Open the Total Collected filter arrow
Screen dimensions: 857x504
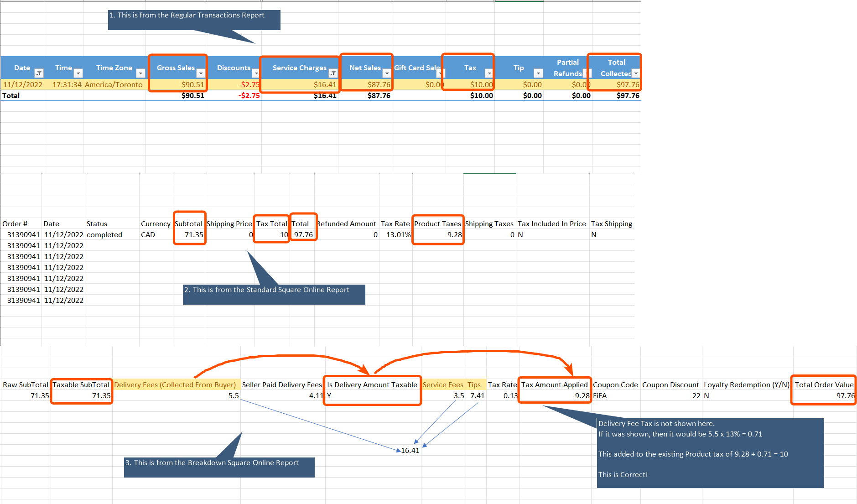[636, 73]
